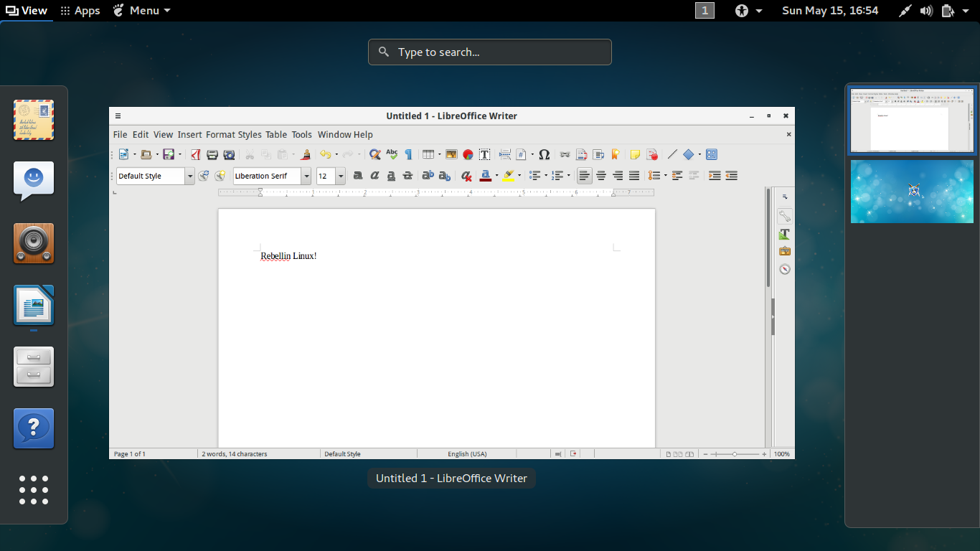The height and width of the screenshot is (551, 980).
Task: Open the paragraph style dropdown
Action: coord(190,176)
